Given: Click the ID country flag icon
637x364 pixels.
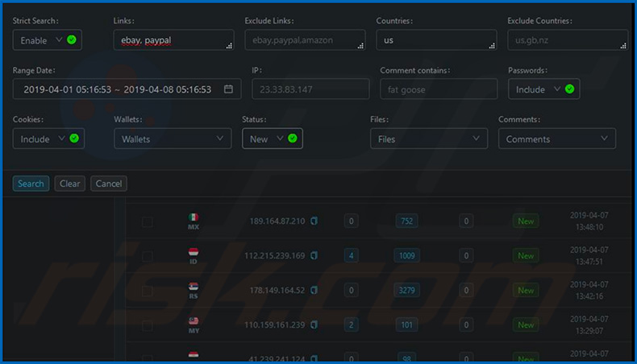Looking at the screenshot, I should 194,252.
